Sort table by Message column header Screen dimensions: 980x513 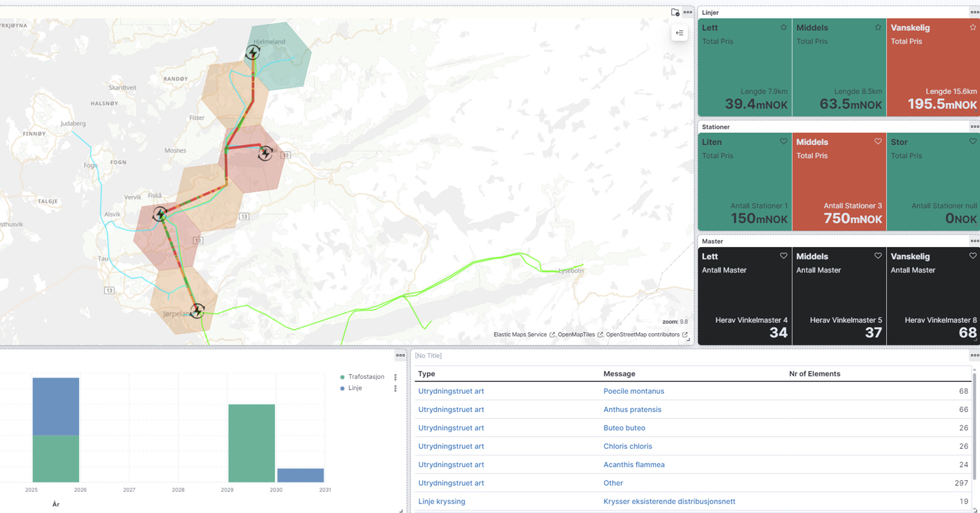tap(619, 373)
